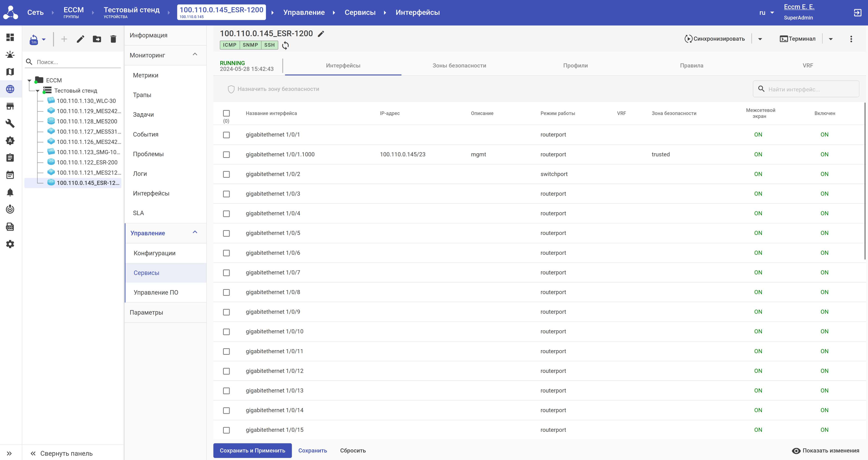Screen dimensions: 868x460
Task: Open the gear settings sidebar icon
Action: pos(10,244)
